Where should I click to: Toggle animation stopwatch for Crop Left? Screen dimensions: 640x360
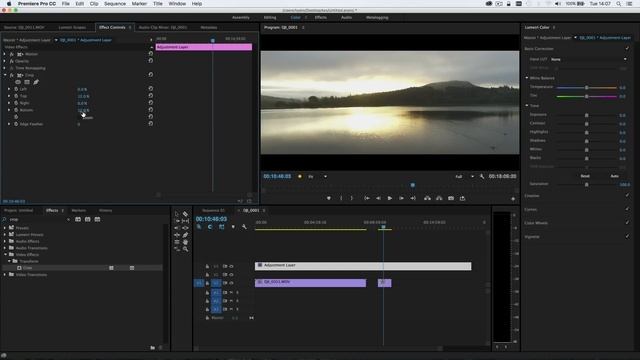click(x=16, y=89)
